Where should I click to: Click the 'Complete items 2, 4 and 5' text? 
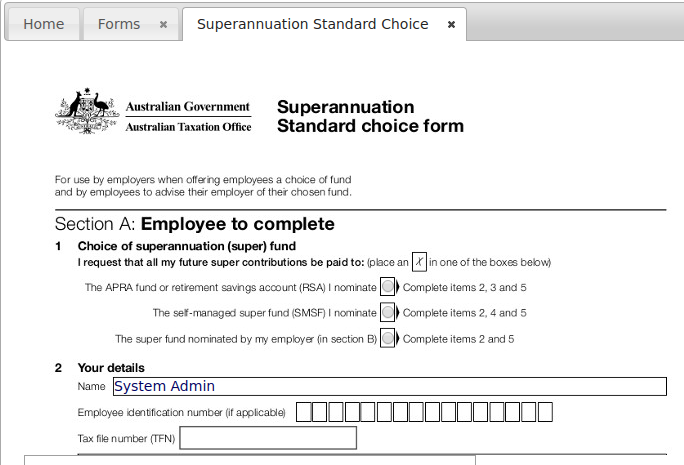pyautogui.click(x=465, y=313)
